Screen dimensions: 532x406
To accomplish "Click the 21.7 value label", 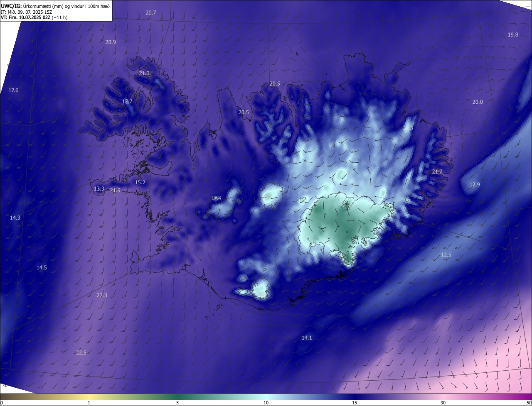I will pyautogui.click(x=437, y=172).
